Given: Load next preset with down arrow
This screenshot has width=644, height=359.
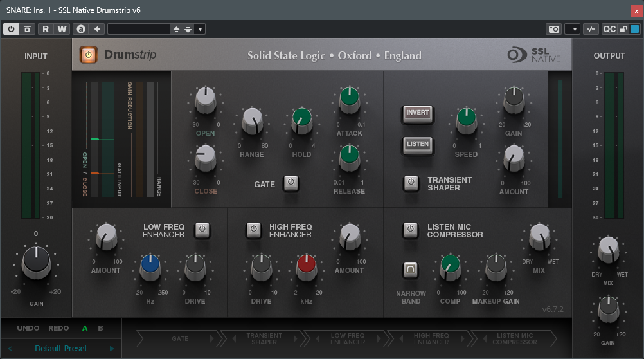Looking at the screenshot, I should tap(188, 29).
